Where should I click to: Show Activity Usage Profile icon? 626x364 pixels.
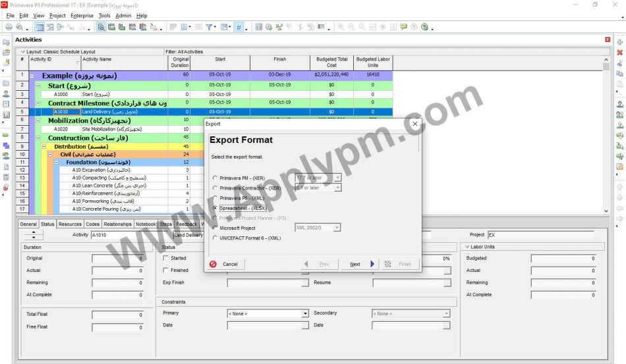[x=122, y=27]
